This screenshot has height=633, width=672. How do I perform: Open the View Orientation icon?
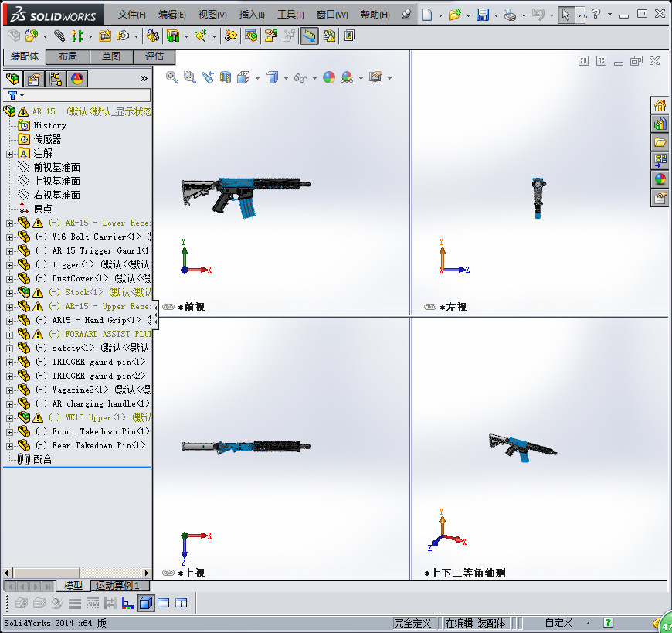coord(243,77)
